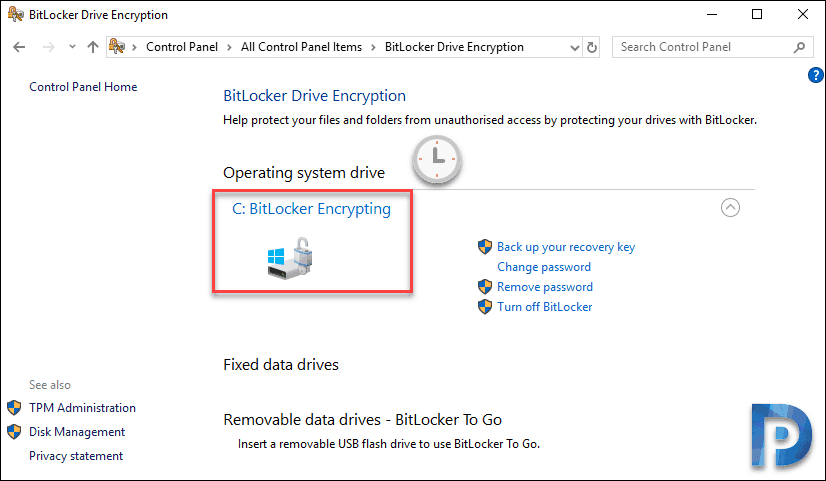The height and width of the screenshot is (481, 826).
Task: Click the blue Help question mark icon
Action: (815, 75)
